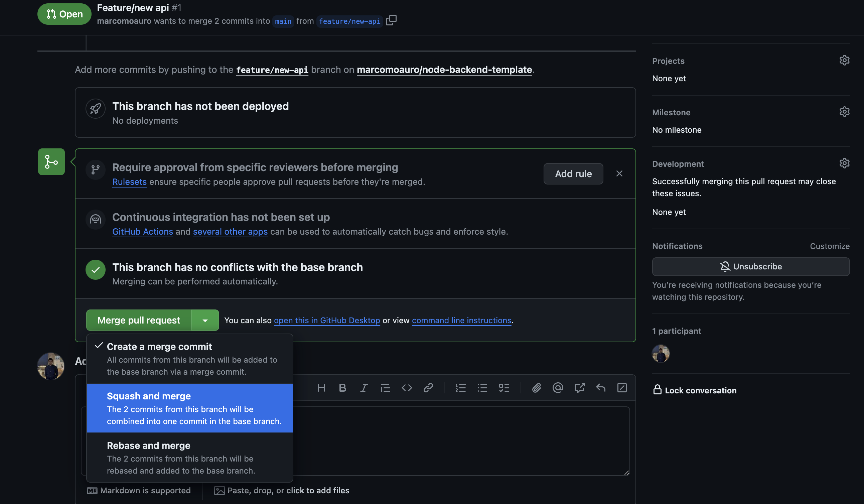The image size is (864, 504).
Task: Select Squash and merge option
Action: (149, 396)
